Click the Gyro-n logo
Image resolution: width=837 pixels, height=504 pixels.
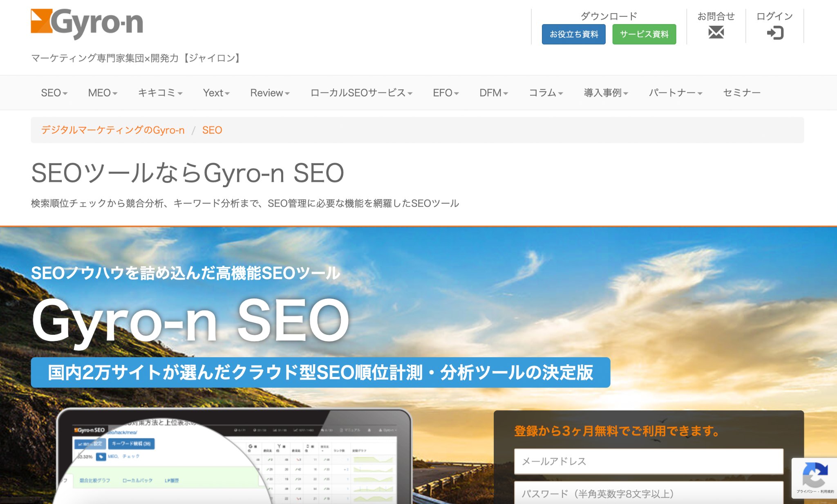(x=87, y=23)
